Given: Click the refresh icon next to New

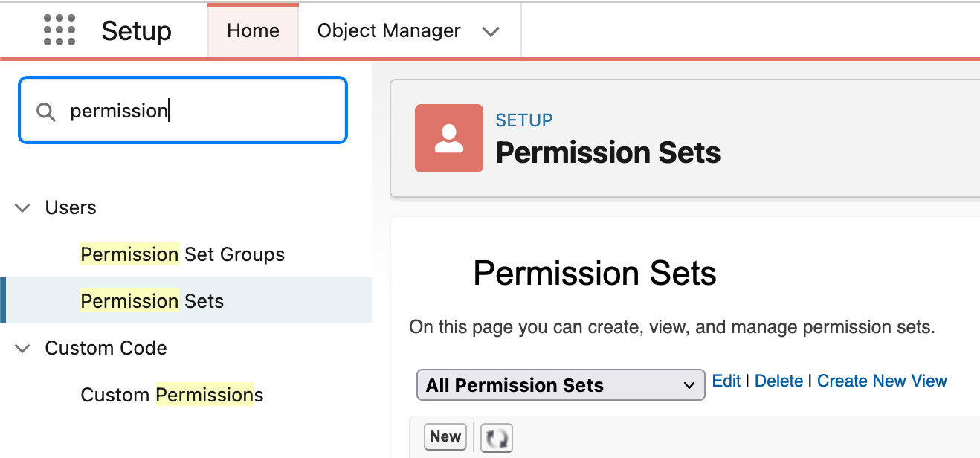Looking at the screenshot, I should click(497, 437).
